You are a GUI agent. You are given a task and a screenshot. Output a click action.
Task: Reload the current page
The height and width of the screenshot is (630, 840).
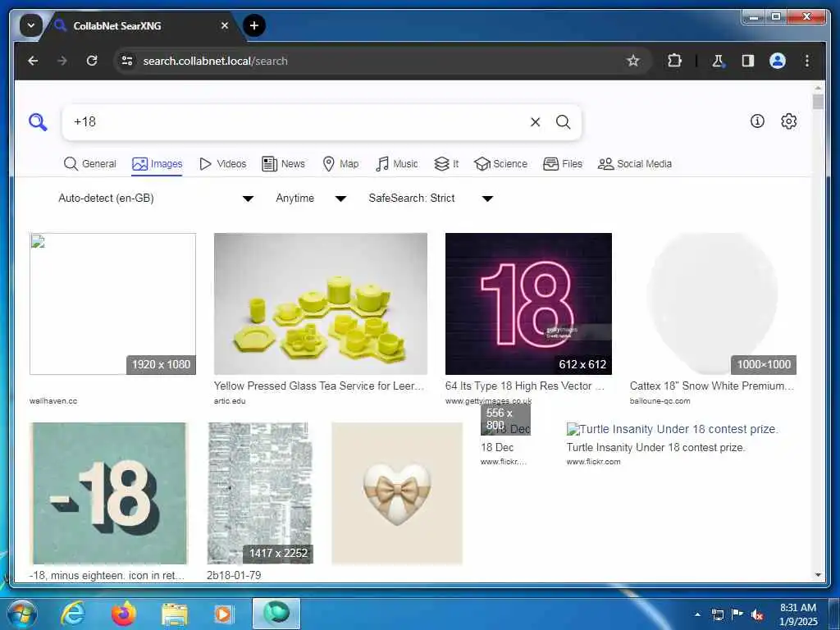pyautogui.click(x=92, y=61)
